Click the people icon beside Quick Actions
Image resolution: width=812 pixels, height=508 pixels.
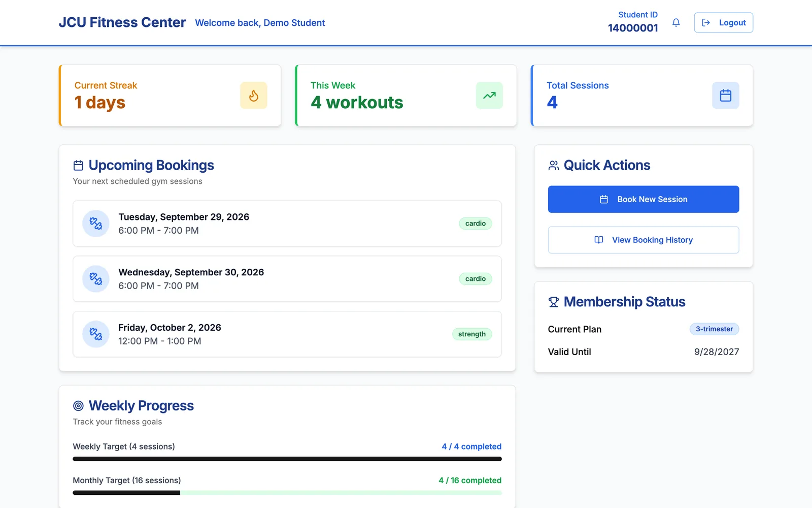click(x=554, y=166)
